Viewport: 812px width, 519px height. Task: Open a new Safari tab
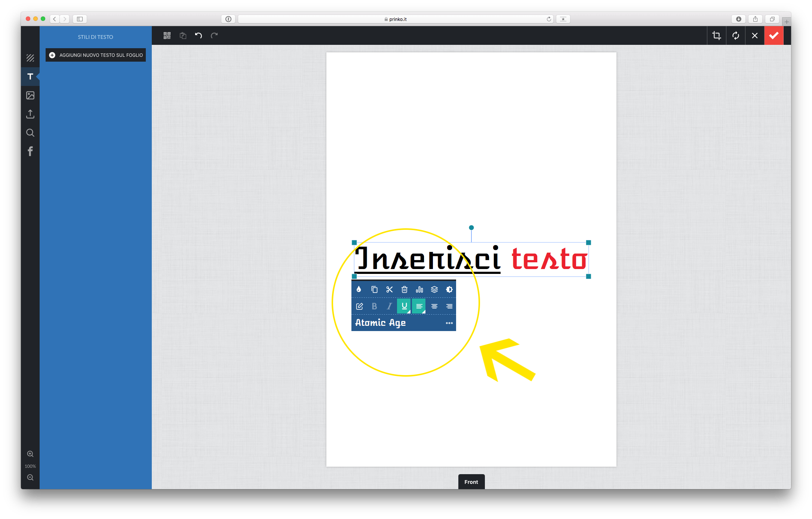point(787,22)
